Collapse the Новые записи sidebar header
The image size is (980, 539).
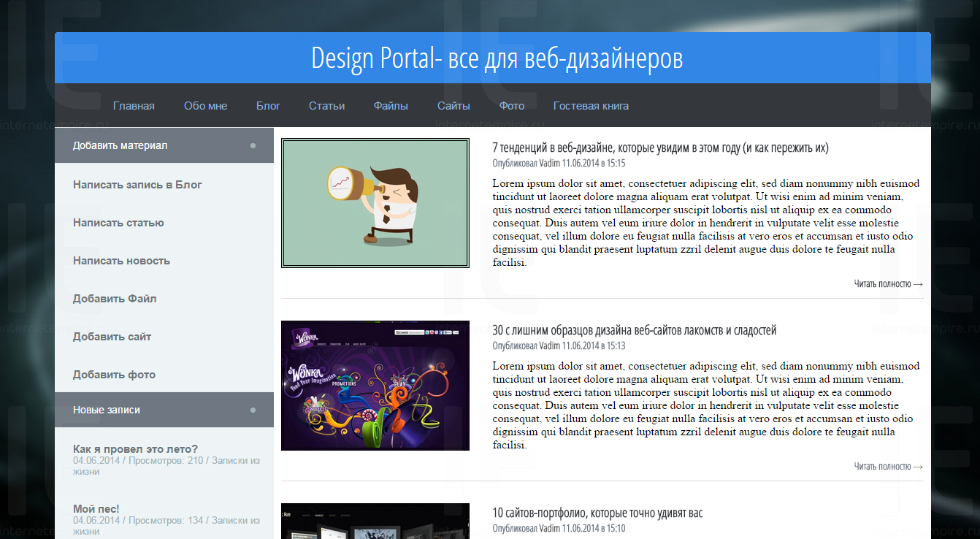pos(164,410)
